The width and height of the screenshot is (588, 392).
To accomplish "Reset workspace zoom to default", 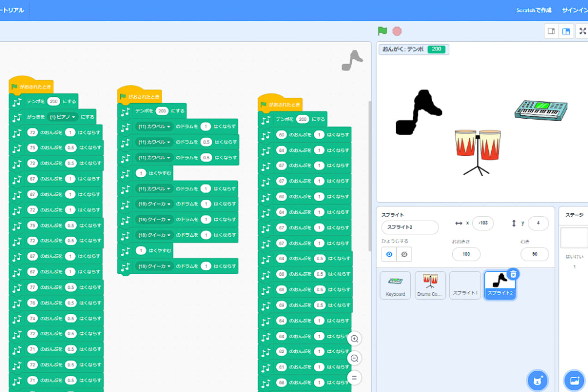I will coord(355,378).
